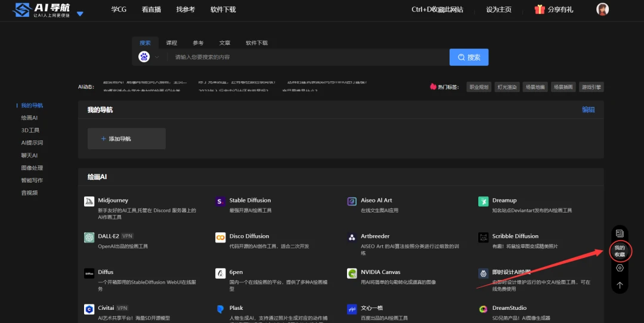
Task: Click the 编辑 link in 我的导航
Action: (588, 110)
